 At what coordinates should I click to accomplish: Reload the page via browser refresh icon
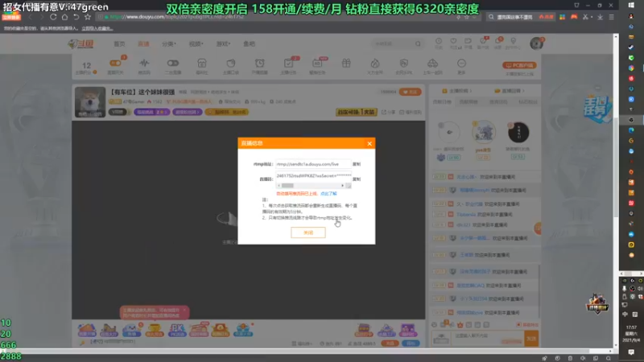[53, 17]
